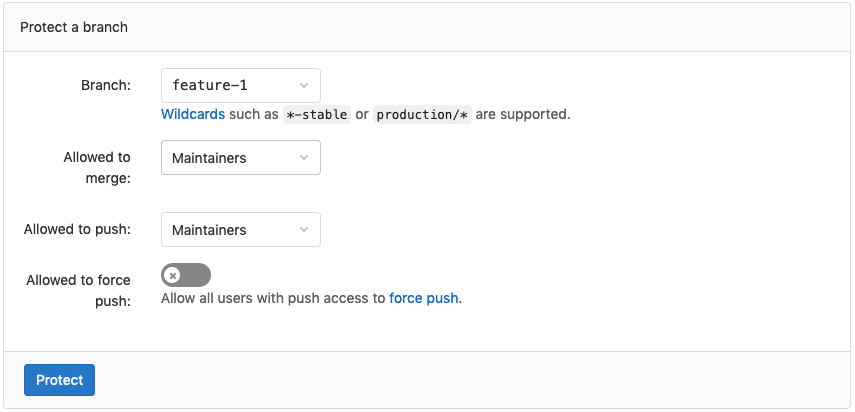The image size is (855, 412).
Task: Open the Wildcards help link
Action: coord(193,114)
